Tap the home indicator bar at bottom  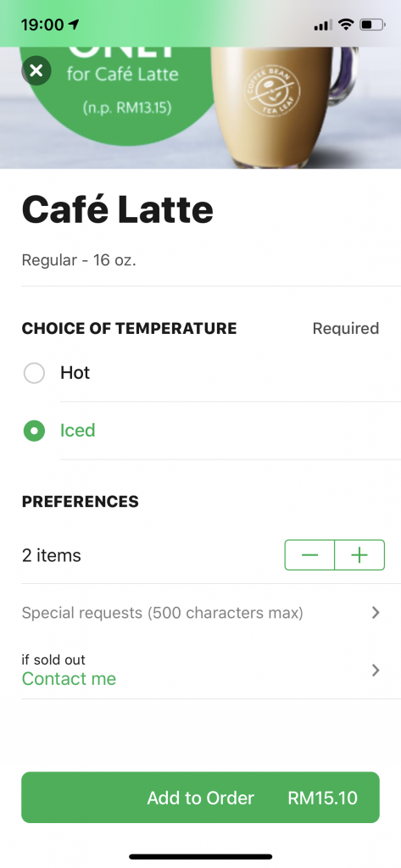click(200, 856)
